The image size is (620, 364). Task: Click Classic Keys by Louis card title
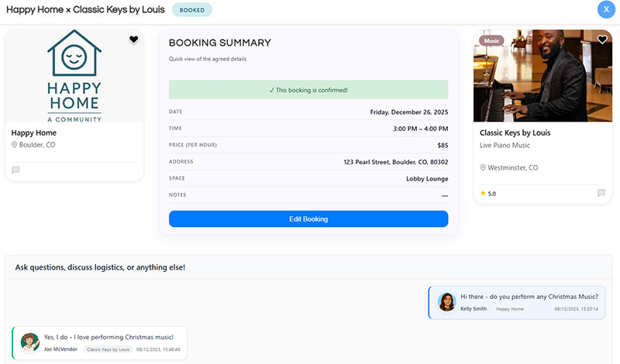(x=515, y=132)
